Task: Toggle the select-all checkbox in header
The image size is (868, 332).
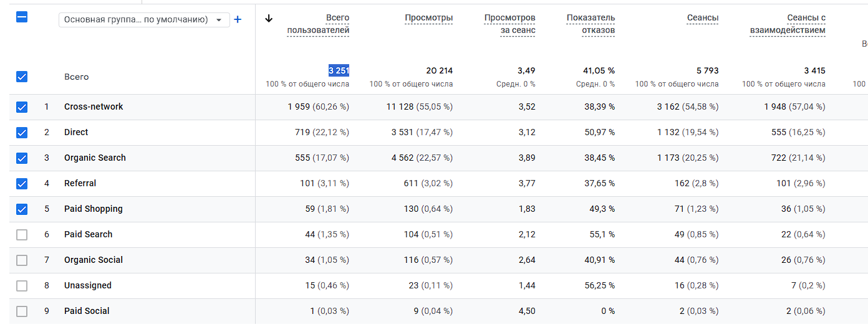Action: [x=22, y=17]
